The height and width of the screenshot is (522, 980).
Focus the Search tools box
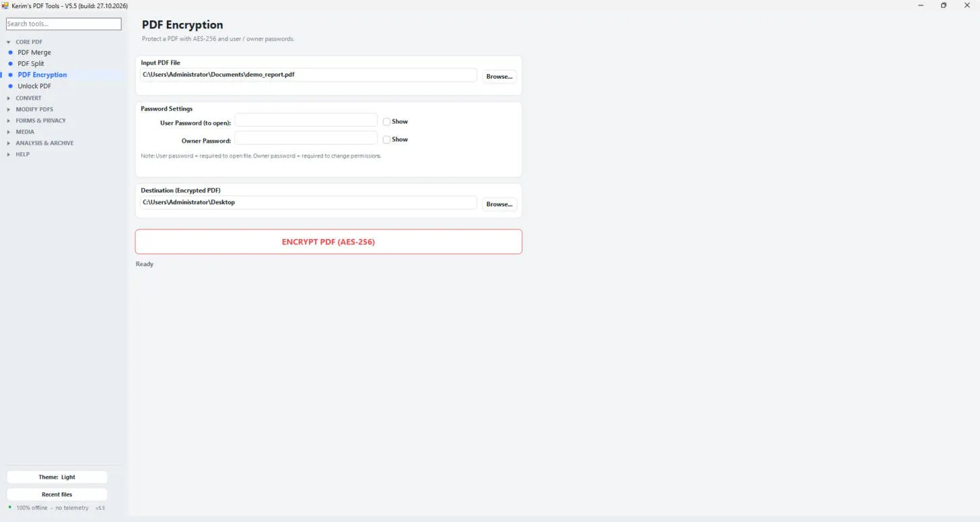click(64, 24)
